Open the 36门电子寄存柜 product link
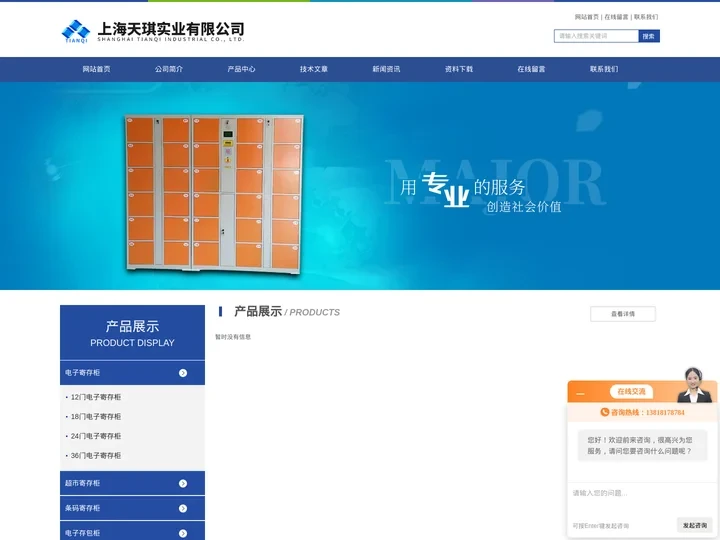Image resolution: width=720 pixels, height=540 pixels. (x=96, y=456)
